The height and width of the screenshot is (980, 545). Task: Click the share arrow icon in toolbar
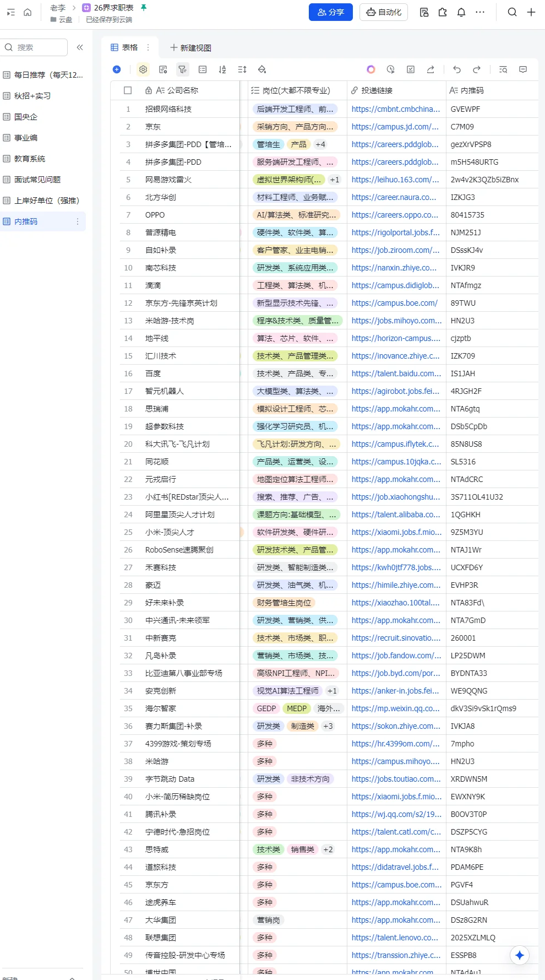[430, 69]
